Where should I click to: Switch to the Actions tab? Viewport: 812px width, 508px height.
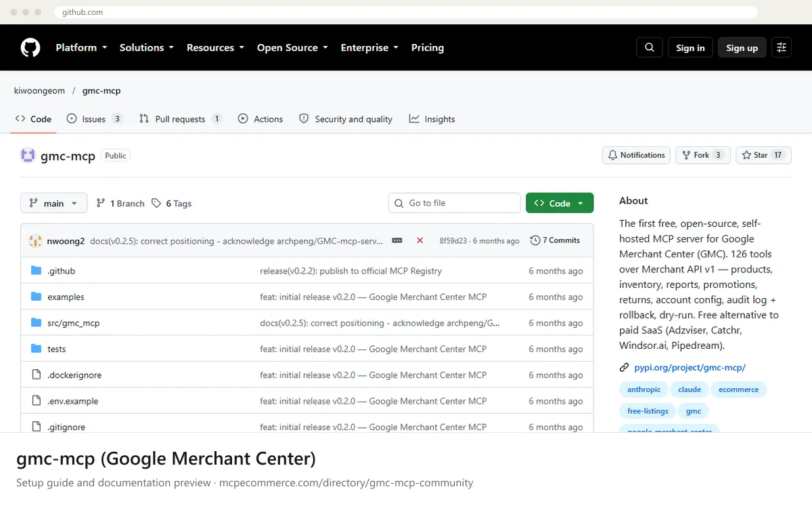[261, 119]
